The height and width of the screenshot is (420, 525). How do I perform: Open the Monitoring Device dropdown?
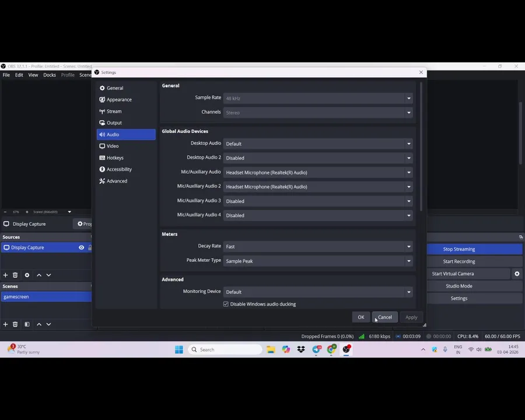318,292
